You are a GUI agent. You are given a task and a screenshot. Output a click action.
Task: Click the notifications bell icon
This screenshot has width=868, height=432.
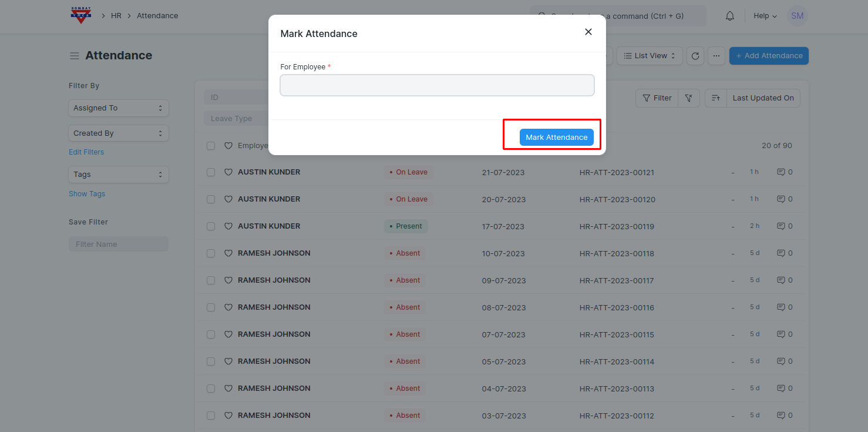click(730, 16)
